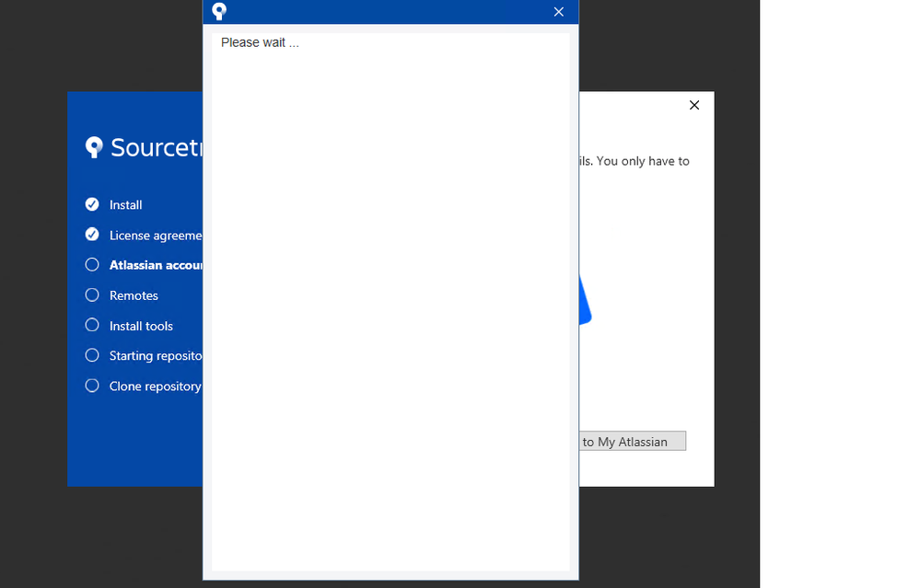Select the 'Atlassian account' step label
Screen dimensions: 920x588
[x=156, y=265]
